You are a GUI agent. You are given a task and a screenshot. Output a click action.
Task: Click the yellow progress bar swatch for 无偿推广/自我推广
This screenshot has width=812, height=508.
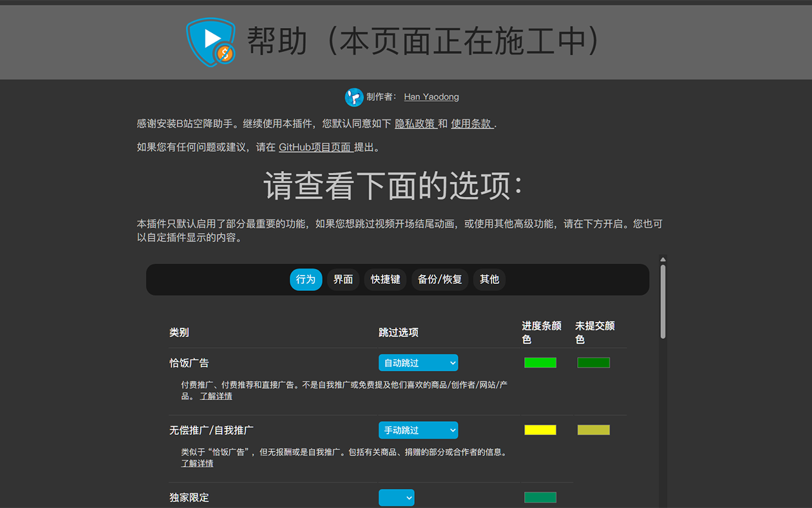(540, 430)
